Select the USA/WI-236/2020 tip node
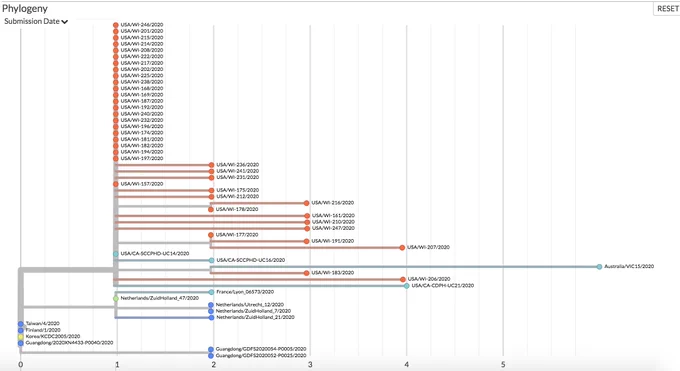Image resolution: width=680 pixels, height=371 pixels. click(x=211, y=165)
